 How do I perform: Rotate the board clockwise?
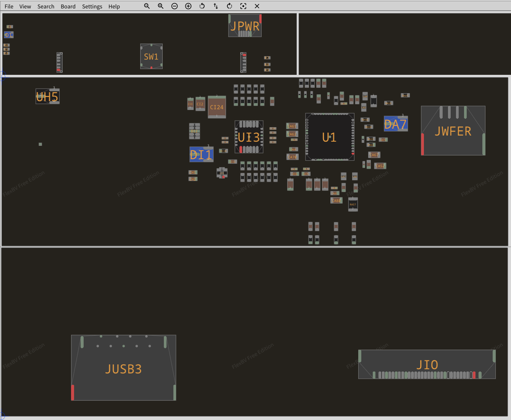[230, 6]
